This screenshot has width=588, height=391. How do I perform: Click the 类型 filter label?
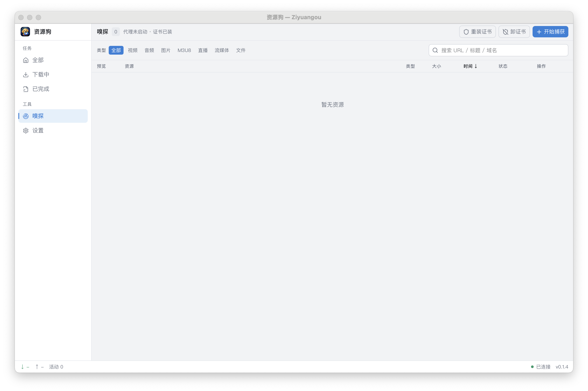point(101,50)
